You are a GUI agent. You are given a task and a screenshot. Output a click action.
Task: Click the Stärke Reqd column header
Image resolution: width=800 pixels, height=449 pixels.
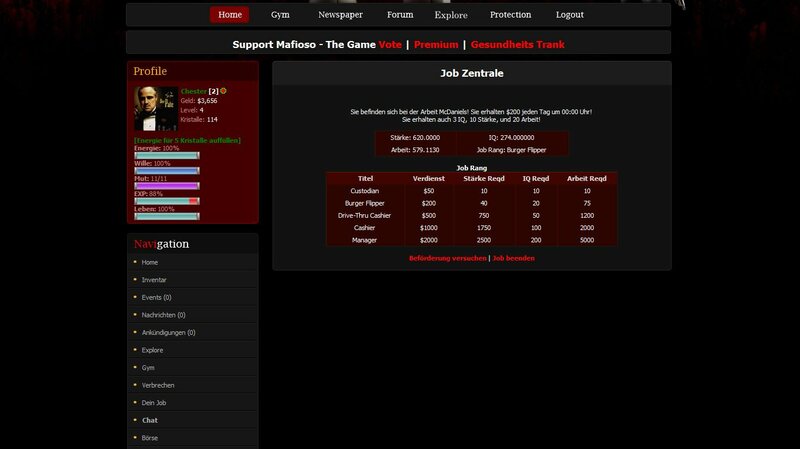pyautogui.click(x=484, y=179)
